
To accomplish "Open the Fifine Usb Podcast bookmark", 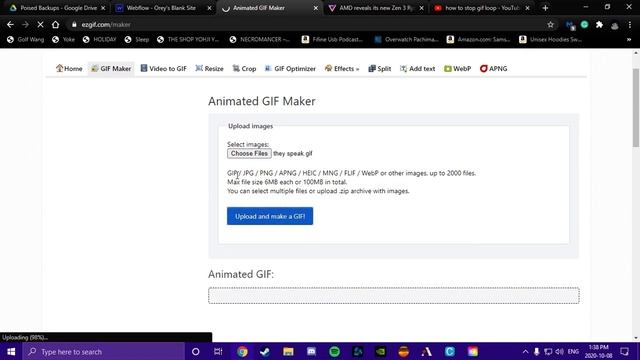I will point(332,40).
